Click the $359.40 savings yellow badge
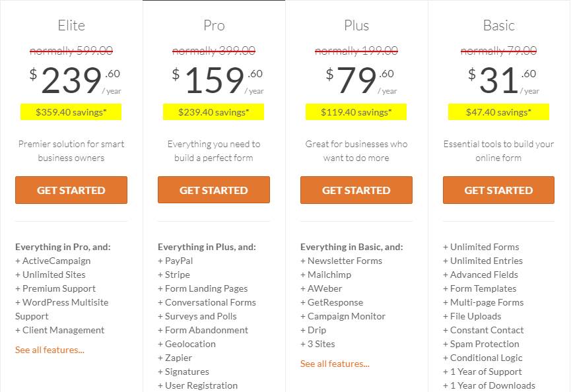Image resolution: width=571 pixels, height=392 pixels. (71, 112)
